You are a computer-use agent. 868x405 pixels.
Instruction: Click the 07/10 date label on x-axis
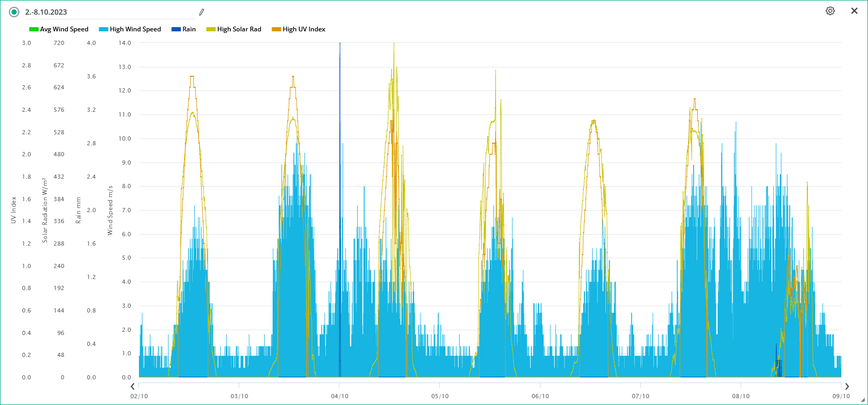[640, 396]
